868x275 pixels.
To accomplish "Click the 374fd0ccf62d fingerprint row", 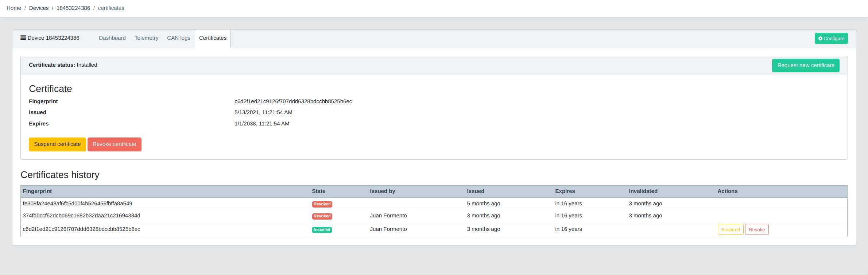I will coord(81,216).
